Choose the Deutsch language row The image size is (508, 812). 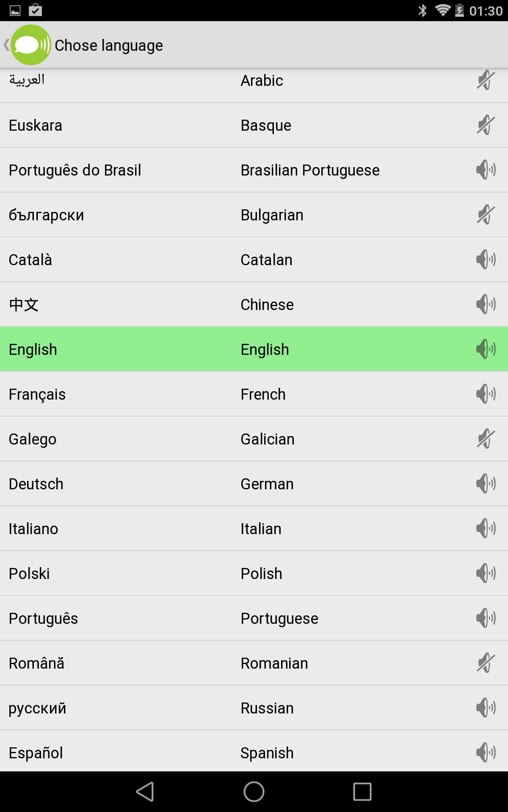pyautogui.click(x=36, y=484)
